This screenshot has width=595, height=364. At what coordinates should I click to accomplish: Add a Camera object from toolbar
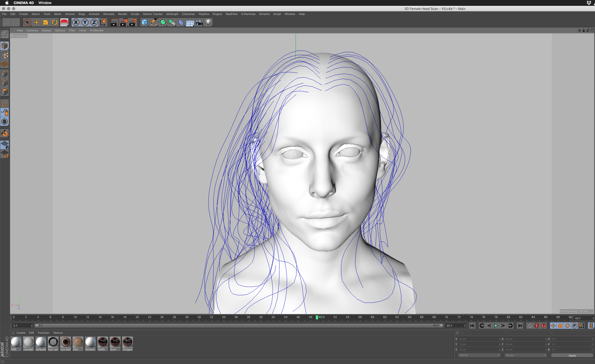(199, 22)
